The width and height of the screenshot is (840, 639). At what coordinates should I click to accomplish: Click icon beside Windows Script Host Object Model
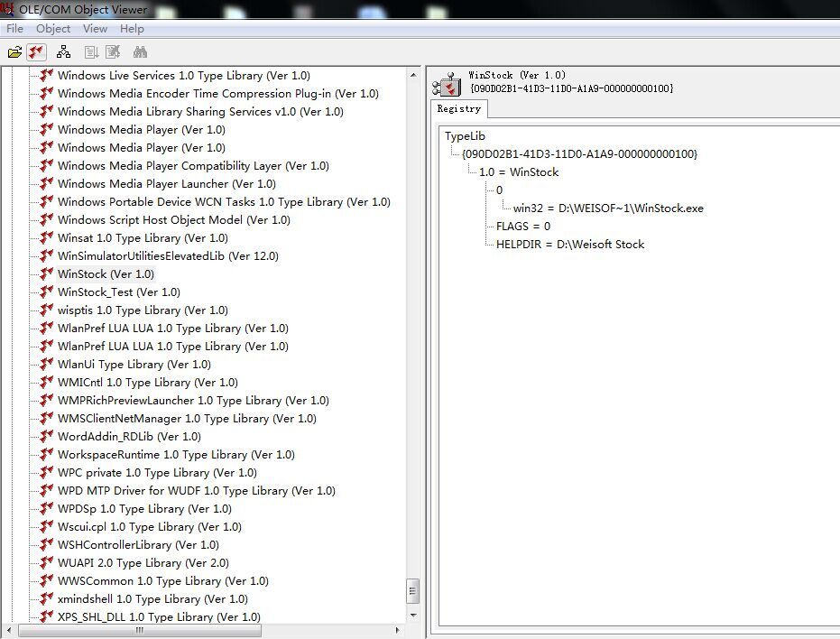click(x=47, y=220)
